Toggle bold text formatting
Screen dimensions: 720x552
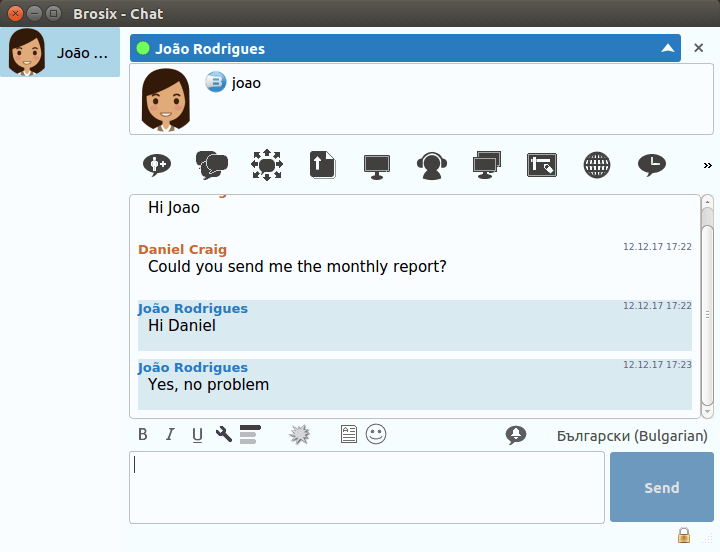[x=143, y=434]
